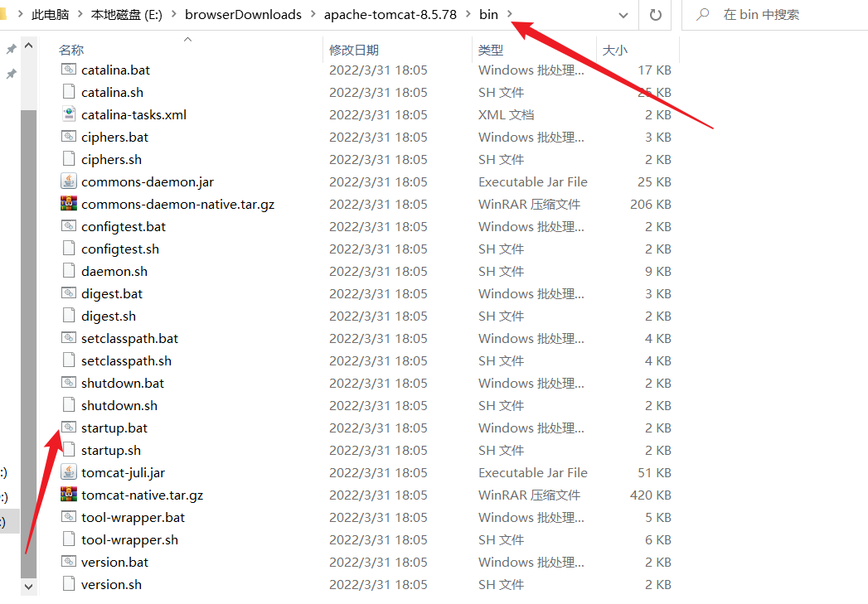Select the startup.bat file name

[x=114, y=428]
